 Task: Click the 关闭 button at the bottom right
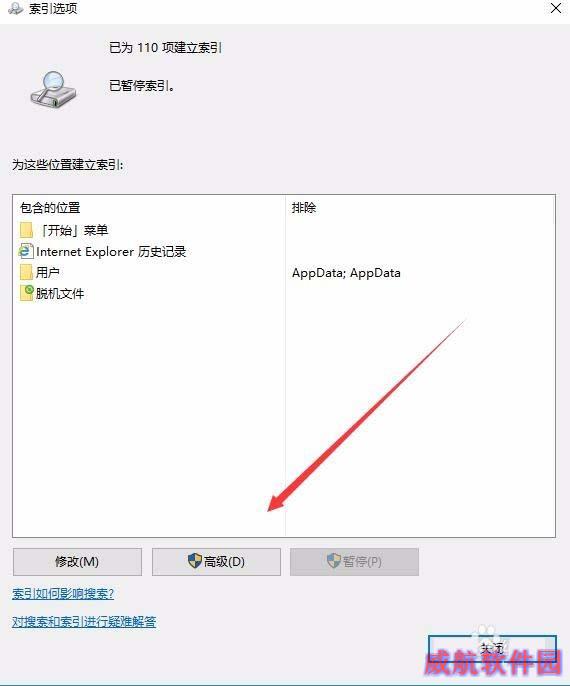[x=492, y=649]
